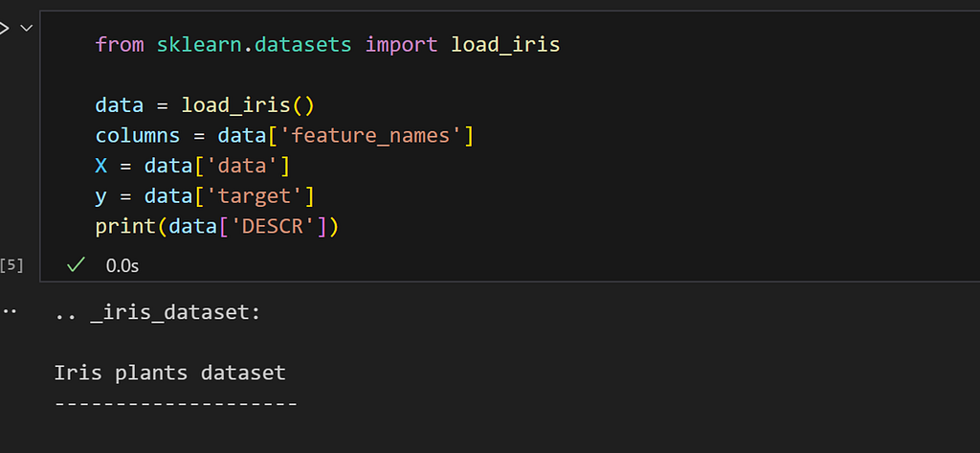Place cursor on the columns variable
This screenshot has height=453, width=980.
[138, 135]
